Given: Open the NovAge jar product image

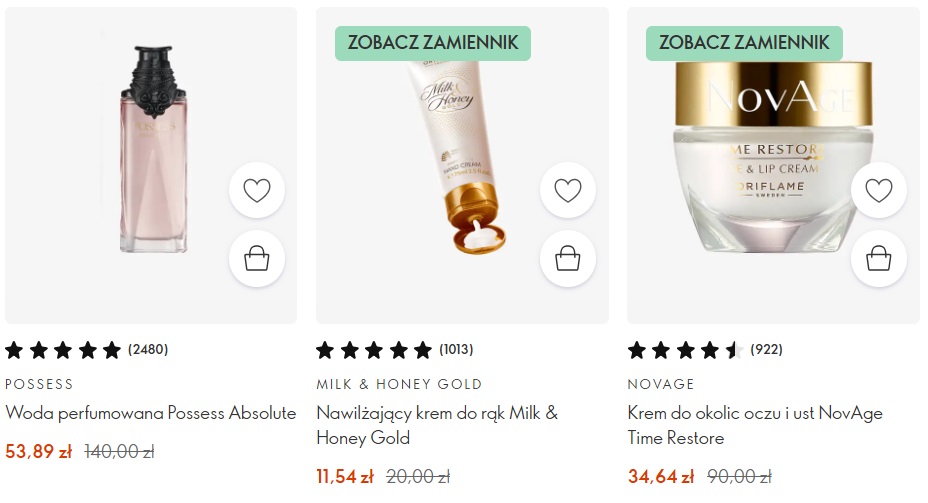Looking at the screenshot, I should (774, 157).
